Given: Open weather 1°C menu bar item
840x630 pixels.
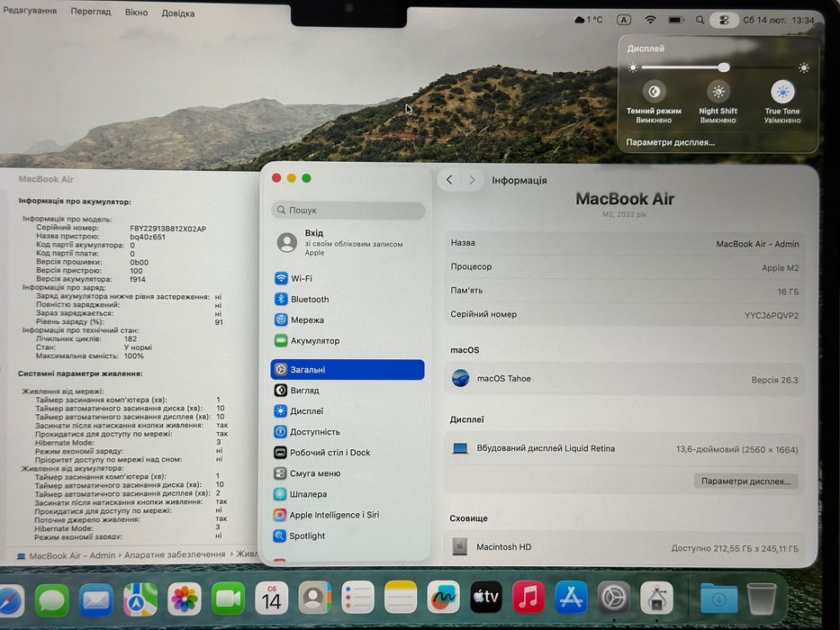Looking at the screenshot, I should pyautogui.click(x=588, y=20).
